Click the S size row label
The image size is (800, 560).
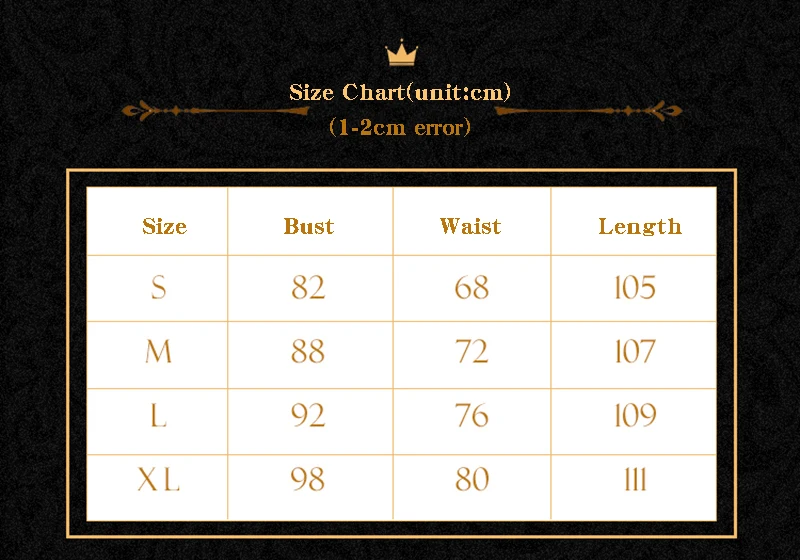point(158,288)
